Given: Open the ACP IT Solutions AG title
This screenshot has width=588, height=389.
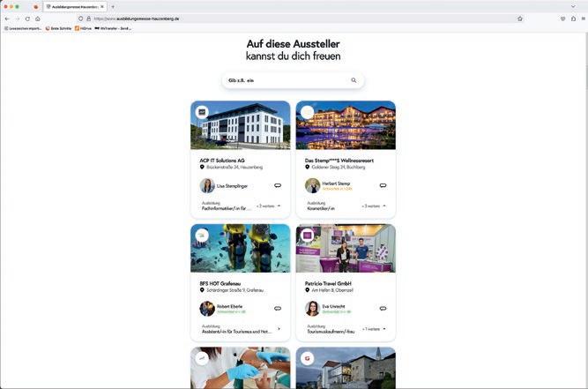Looking at the screenshot, I should point(222,161).
